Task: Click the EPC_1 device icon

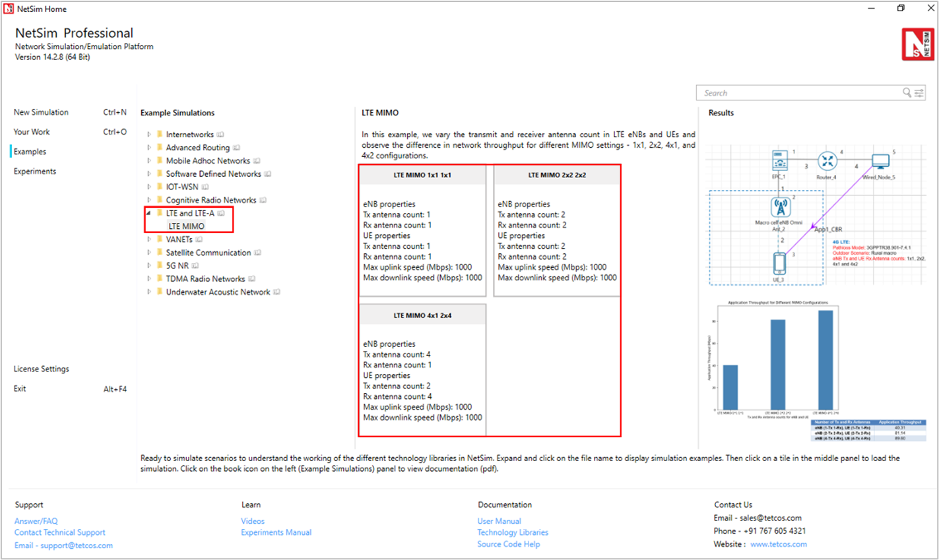Action: click(x=779, y=160)
